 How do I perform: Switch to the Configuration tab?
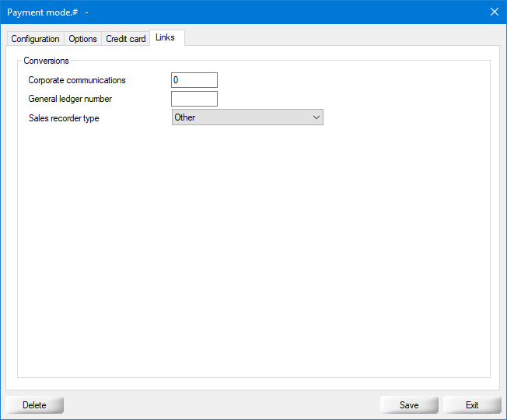pyautogui.click(x=35, y=39)
